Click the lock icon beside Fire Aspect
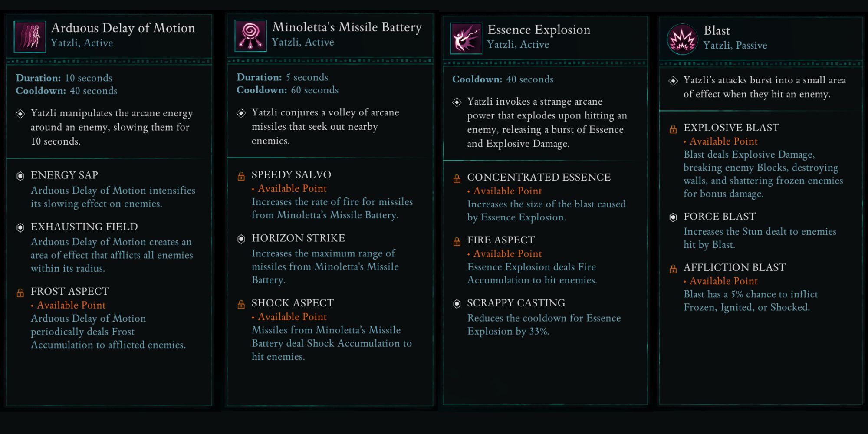The image size is (868, 434). pos(457,242)
